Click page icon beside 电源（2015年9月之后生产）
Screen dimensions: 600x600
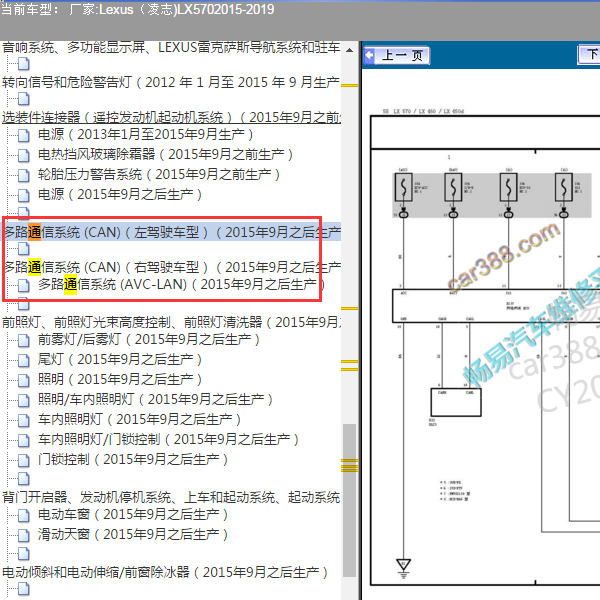(x=24, y=195)
